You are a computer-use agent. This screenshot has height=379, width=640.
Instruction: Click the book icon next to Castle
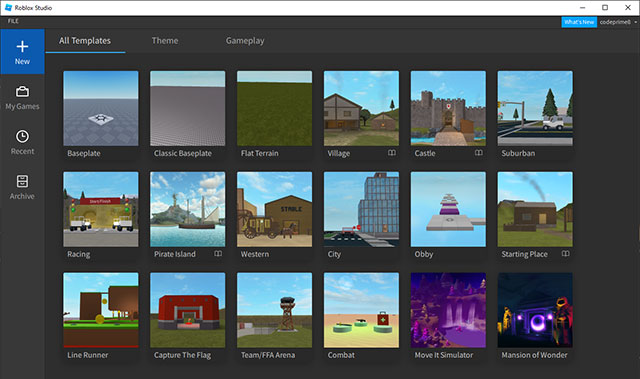(x=479, y=153)
